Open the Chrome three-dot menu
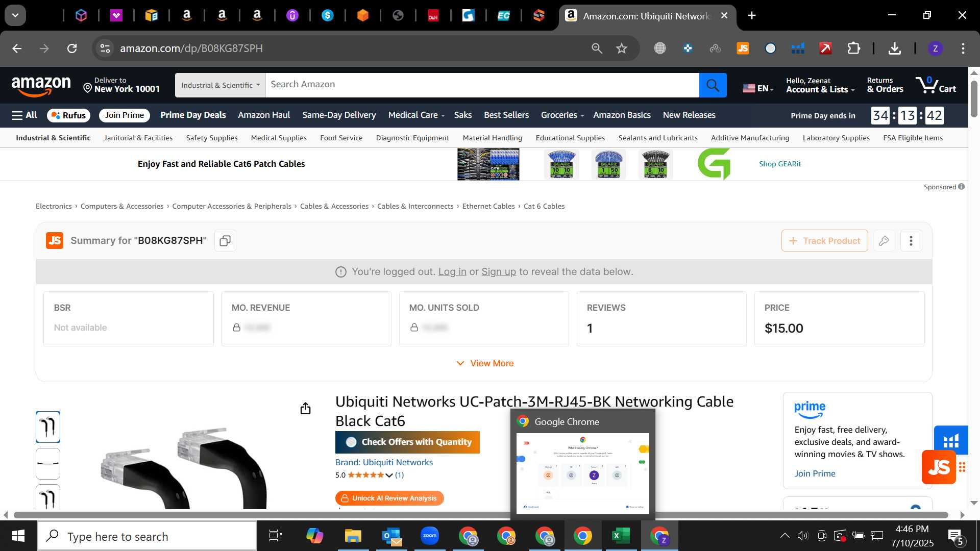The image size is (980, 551). point(963,48)
